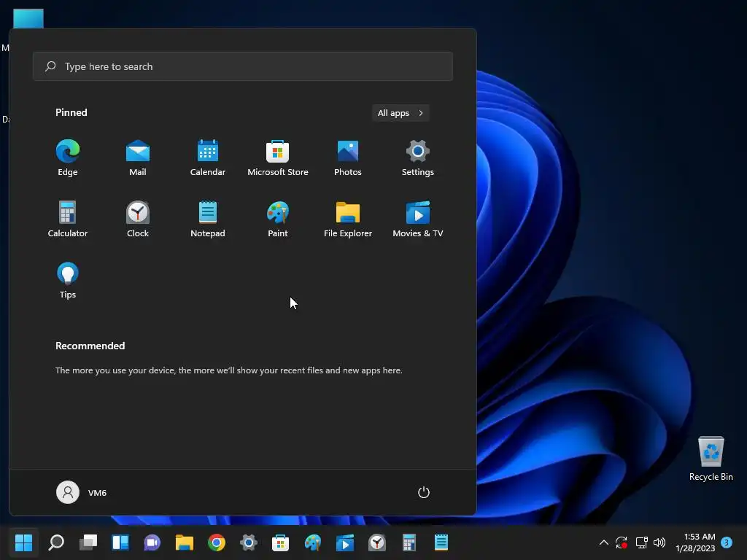The width and height of the screenshot is (747, 560).
Task: Open volume speaker tray icon
Action: tap(659, 542)
